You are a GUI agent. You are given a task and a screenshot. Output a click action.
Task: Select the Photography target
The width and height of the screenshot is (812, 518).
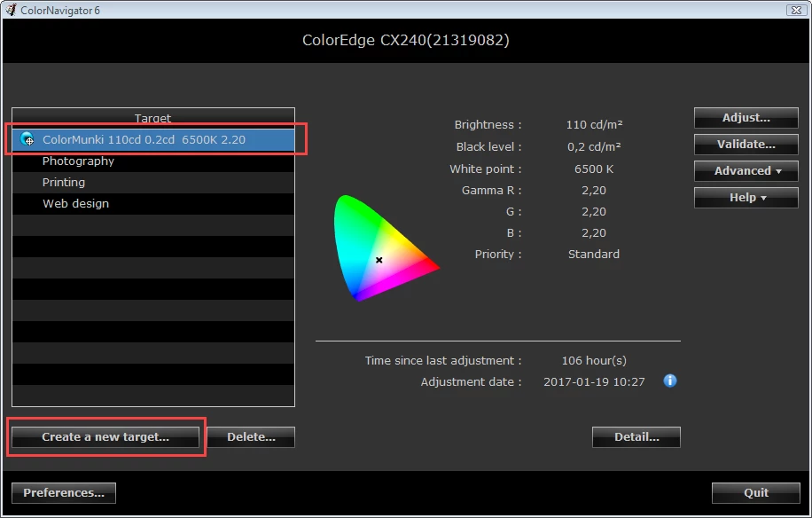[x=153, y=161]
